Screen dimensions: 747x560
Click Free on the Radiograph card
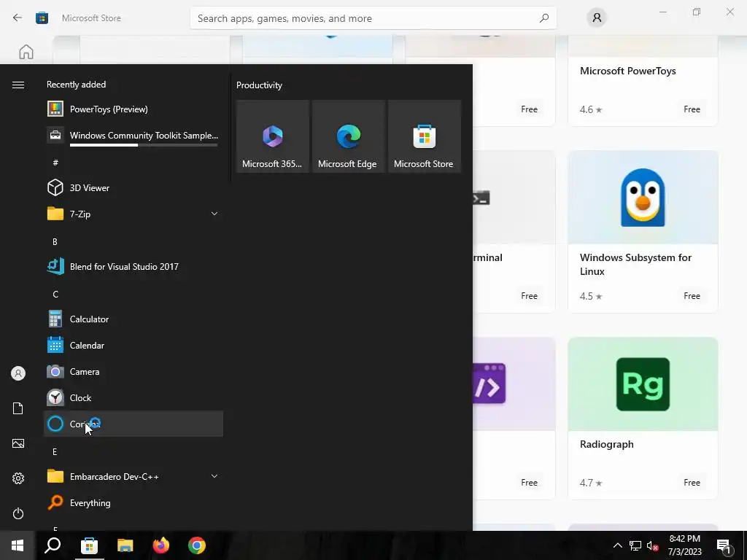pyautogui.click(x=692, y=483)
